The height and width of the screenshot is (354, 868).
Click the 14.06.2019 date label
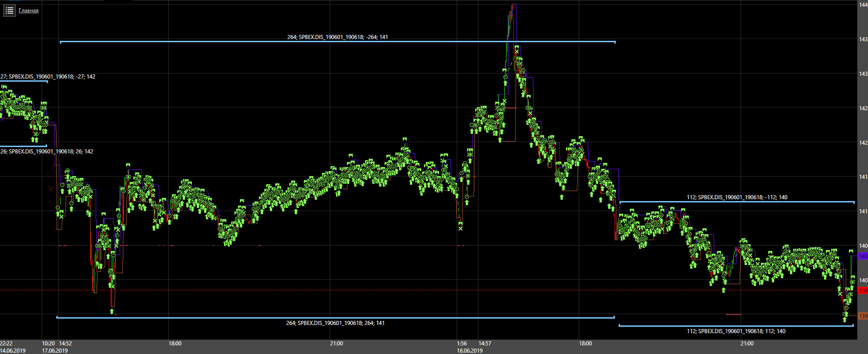[13, 350]
